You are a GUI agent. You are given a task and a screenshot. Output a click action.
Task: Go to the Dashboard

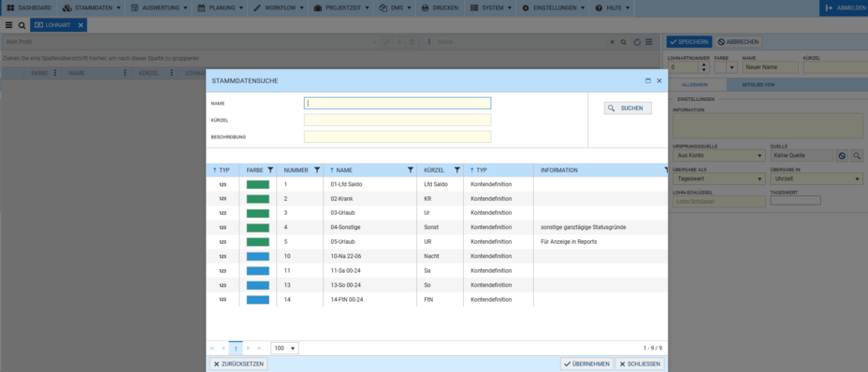coord(29,8)
